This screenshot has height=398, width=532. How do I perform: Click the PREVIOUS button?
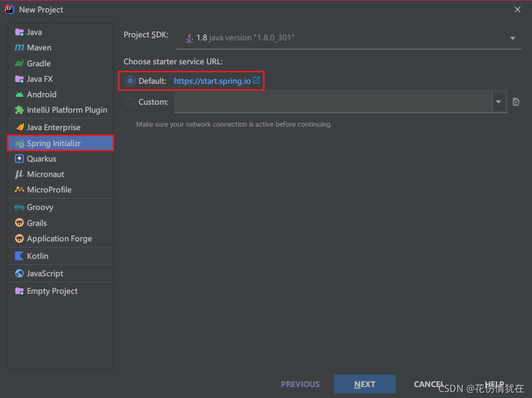(300, 384)
